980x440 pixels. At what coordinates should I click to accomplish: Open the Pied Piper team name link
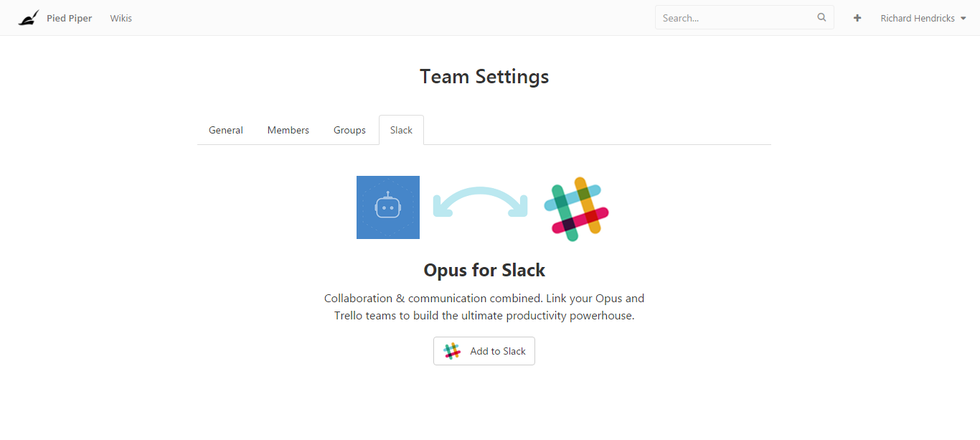coord(69,18)
